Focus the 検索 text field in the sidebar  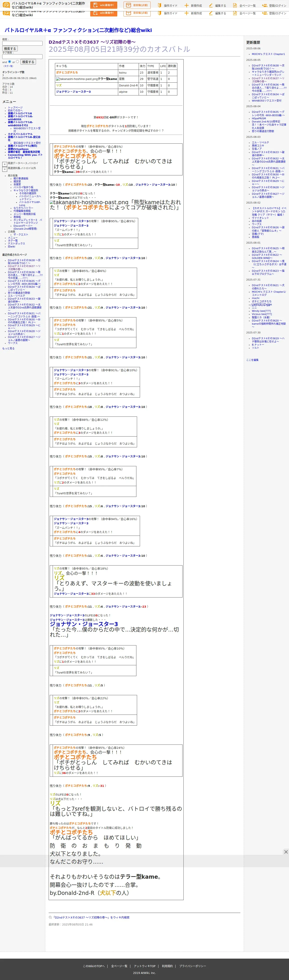coord(23,43)
